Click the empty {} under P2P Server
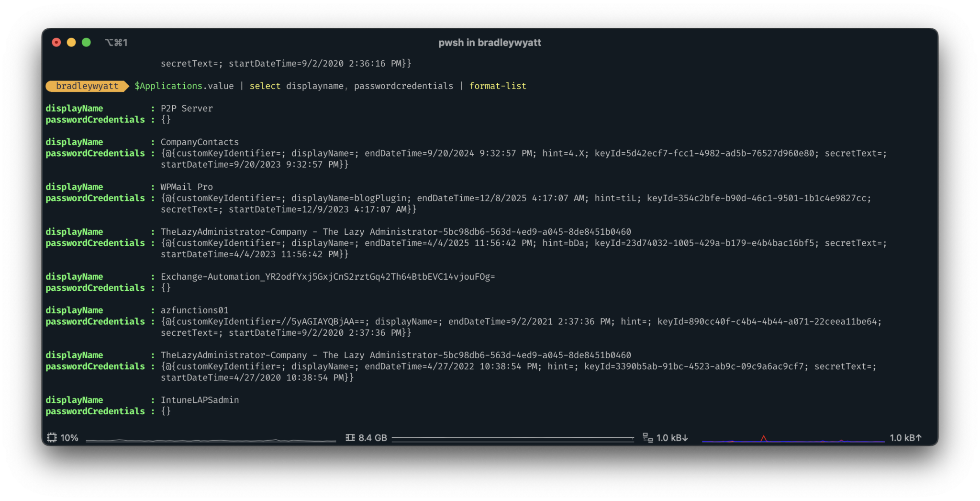The image size is (980, 501). click(166, 120)
